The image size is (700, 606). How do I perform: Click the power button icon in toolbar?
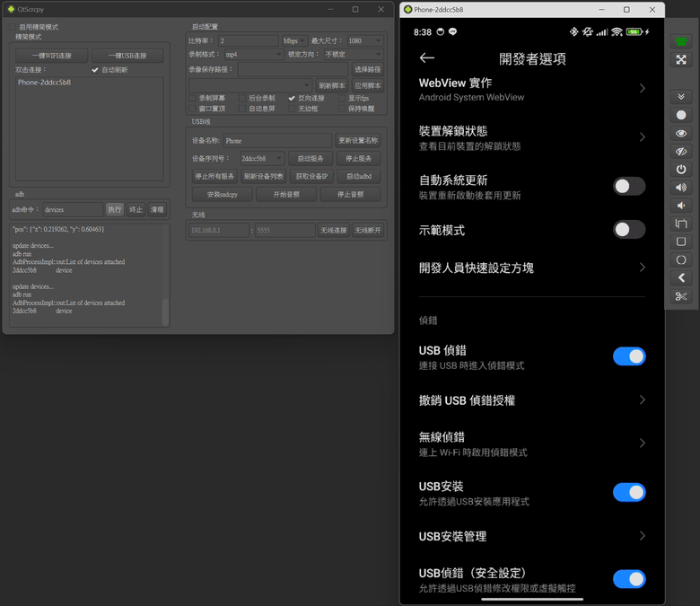click(x=681, y=170)
